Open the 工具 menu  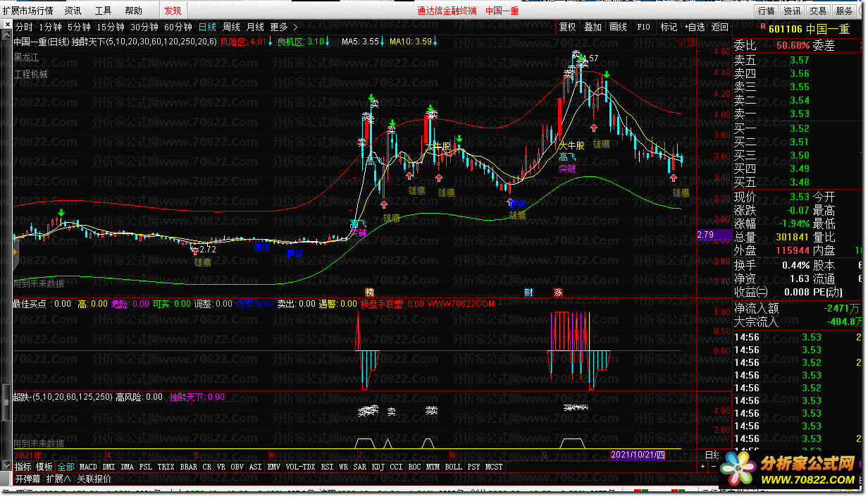coord(103,11)
